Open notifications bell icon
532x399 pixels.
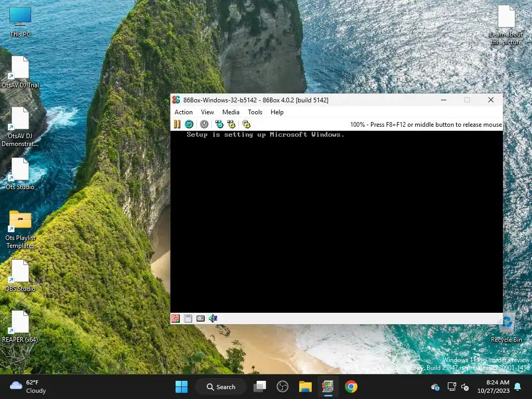[x=518, y=387]
